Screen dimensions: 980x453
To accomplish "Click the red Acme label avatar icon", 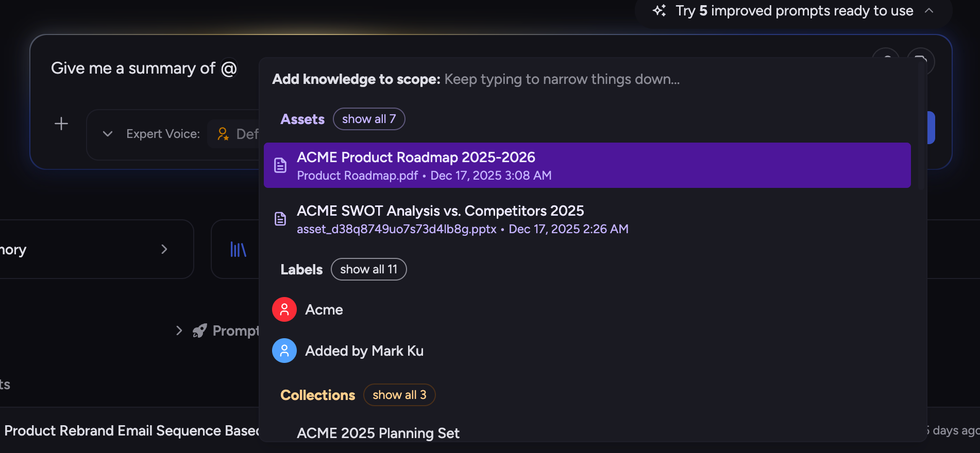I will (284, 309).
